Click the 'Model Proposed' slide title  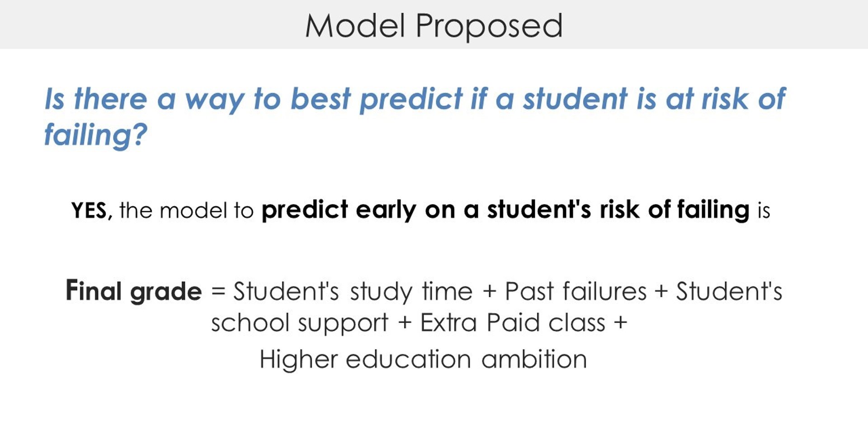(x=434, y=26)
